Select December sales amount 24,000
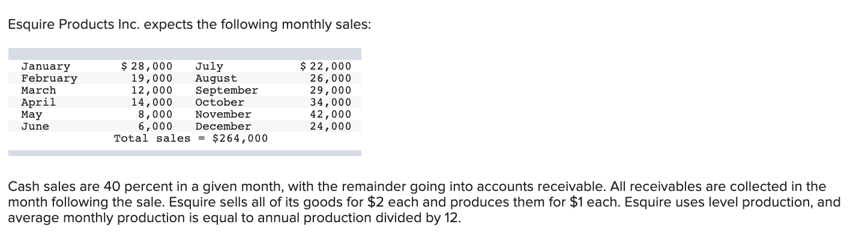The image size is (868, 239). (x=331, y=126)
